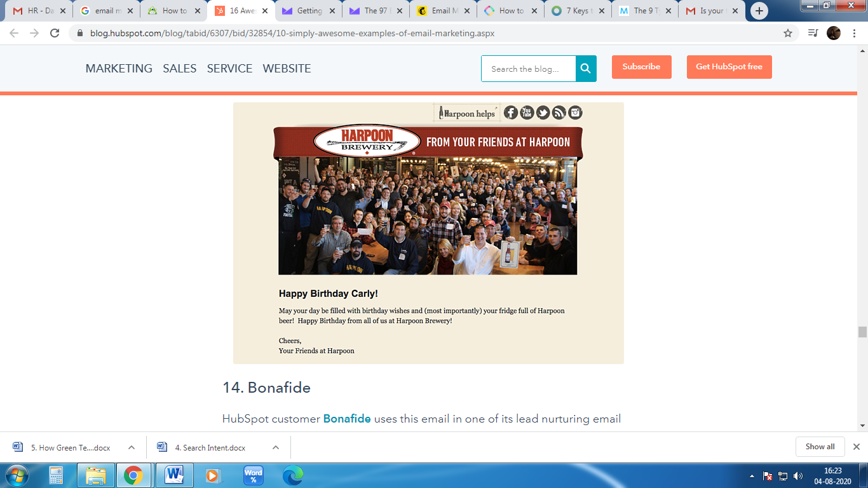Close the 'HR - Da' tab
Image resolution: width=868 pixels, height=488 pixels.
(x=63, y=11)
